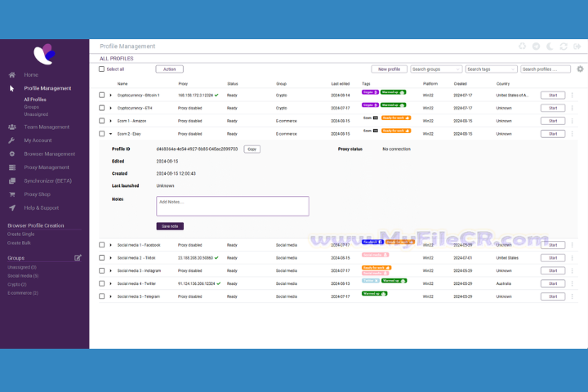Viewport: 588px width, 392px height.
Task: Click the logout icon in top bar
Action: [x=577, y=46]
